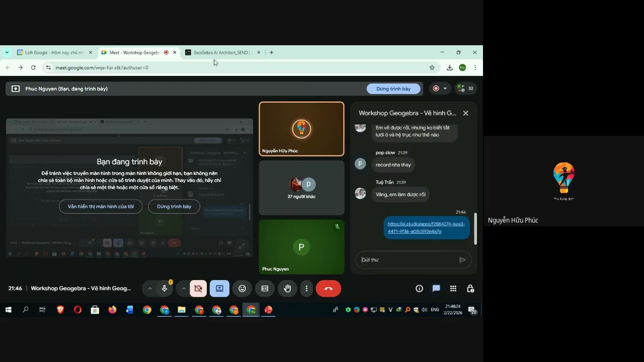This screenshot has width=644, height=362.
Task: Bookmark this page with star icon
Action: 432,67
